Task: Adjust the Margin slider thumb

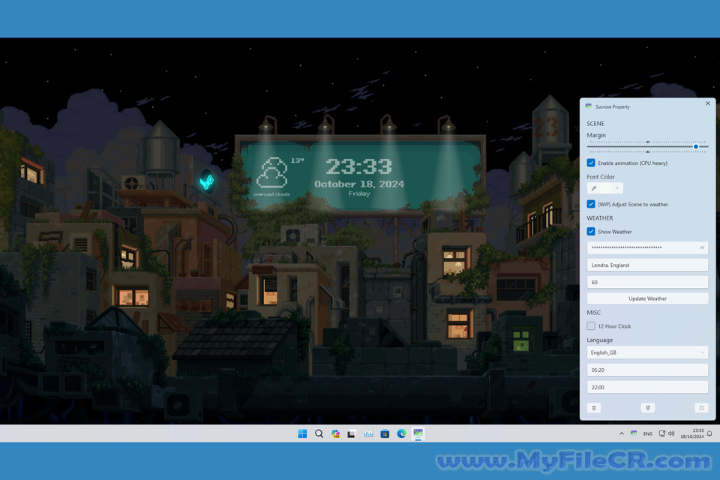Action: pyautogui.click(x=696, y=147)
